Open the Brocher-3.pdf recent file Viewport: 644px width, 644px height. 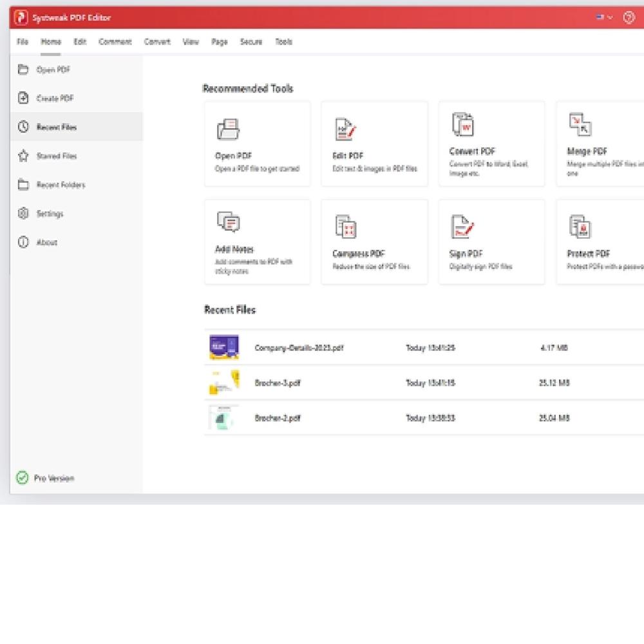click(x=277, y=383)
